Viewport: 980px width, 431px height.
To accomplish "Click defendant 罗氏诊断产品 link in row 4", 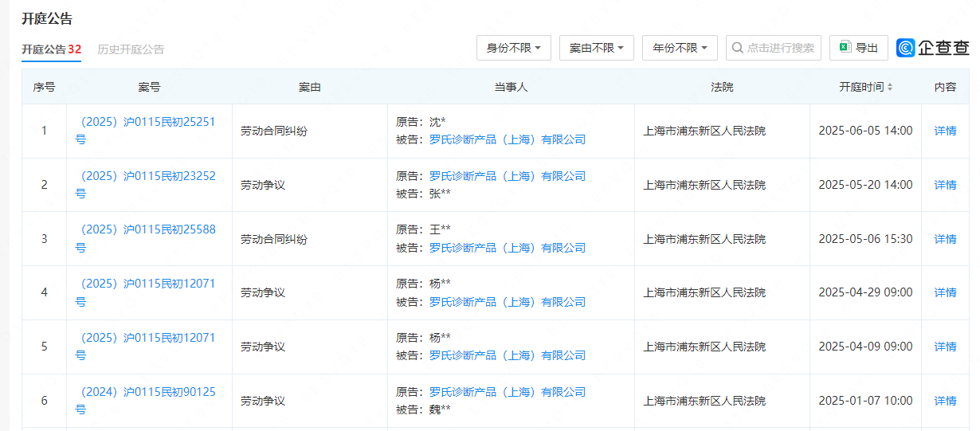I will point(508,302).
